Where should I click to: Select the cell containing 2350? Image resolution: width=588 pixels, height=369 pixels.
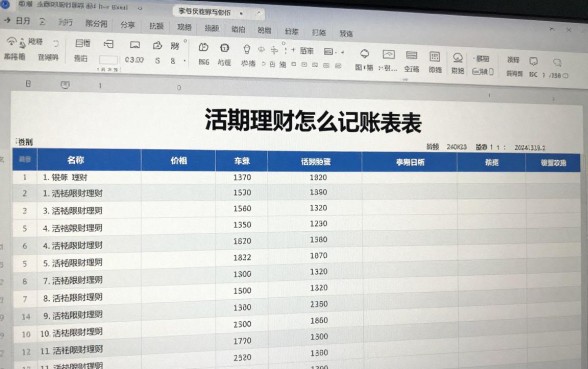click(x=319, y=304)
